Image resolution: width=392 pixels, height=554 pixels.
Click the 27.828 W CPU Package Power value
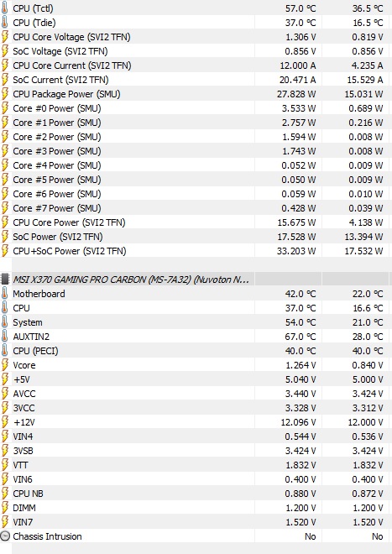296,94
